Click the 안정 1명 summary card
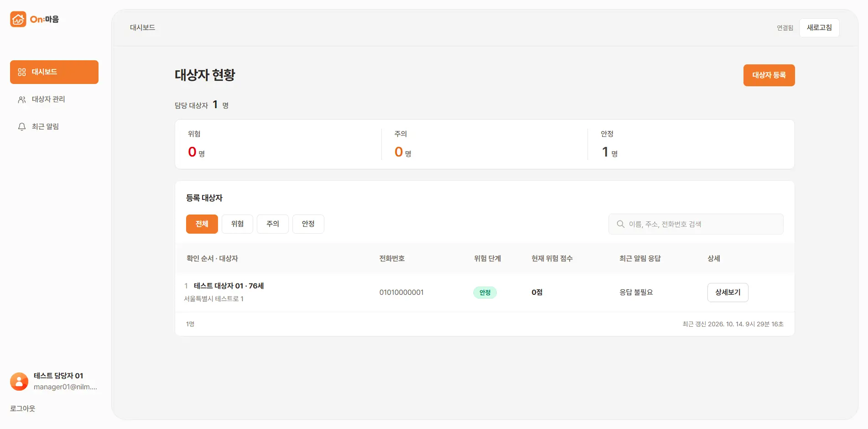 691,144
